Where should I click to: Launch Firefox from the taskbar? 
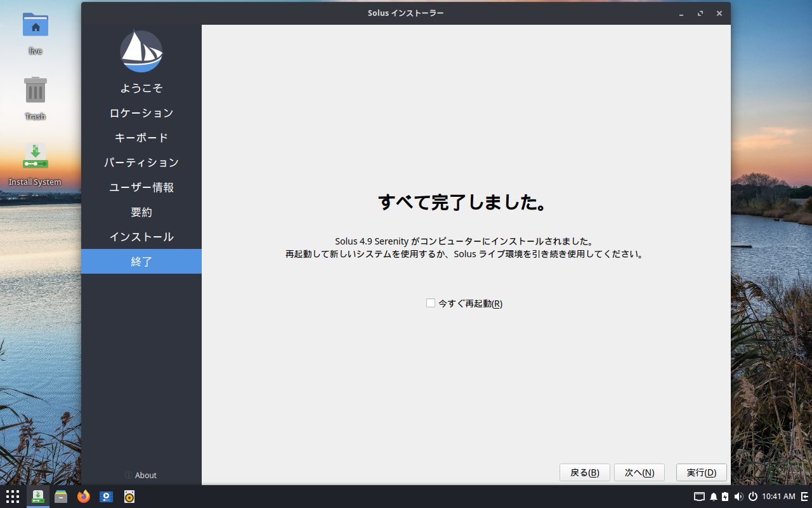84,497
